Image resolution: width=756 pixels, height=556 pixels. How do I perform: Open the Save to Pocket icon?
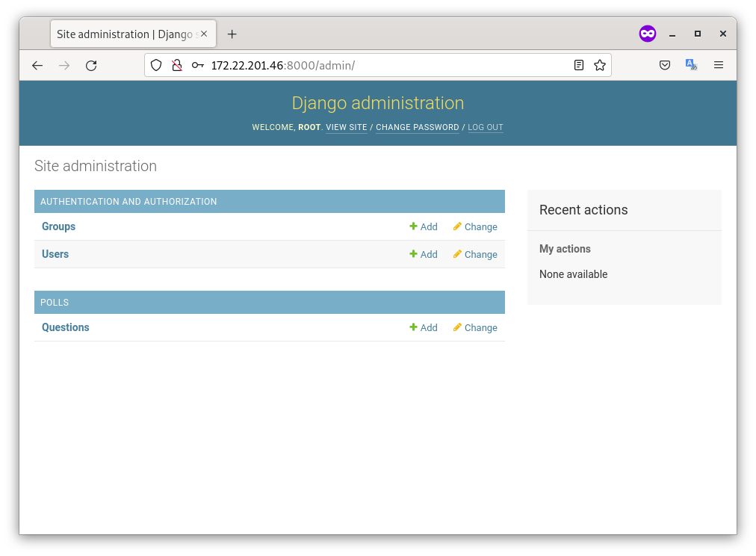coord(665,66)
